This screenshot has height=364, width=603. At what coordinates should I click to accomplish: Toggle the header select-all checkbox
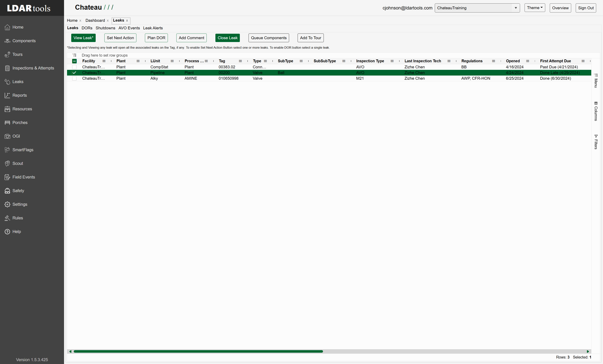click(74, 61)
